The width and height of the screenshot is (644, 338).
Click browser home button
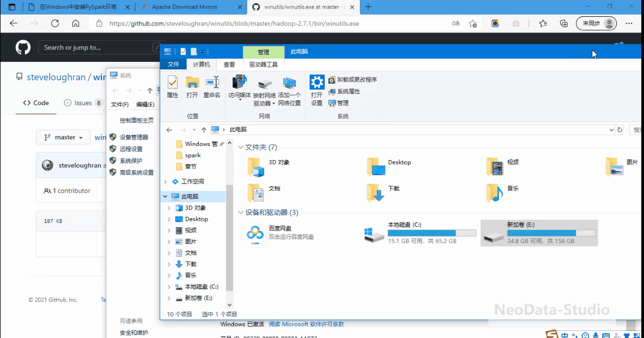[75, 23]
